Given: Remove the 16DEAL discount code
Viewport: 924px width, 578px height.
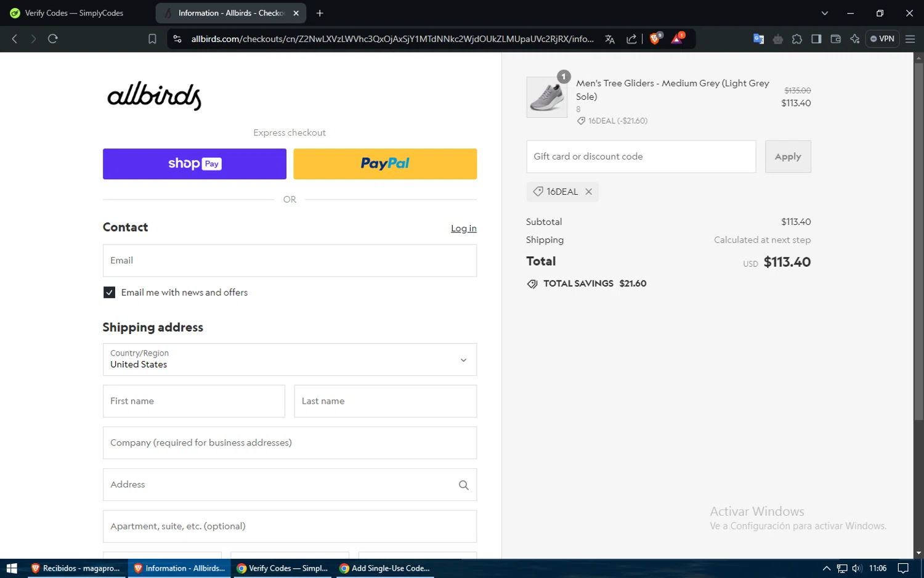Looking at the screenshot, I should pyautogui.click(x=589, y=192).
